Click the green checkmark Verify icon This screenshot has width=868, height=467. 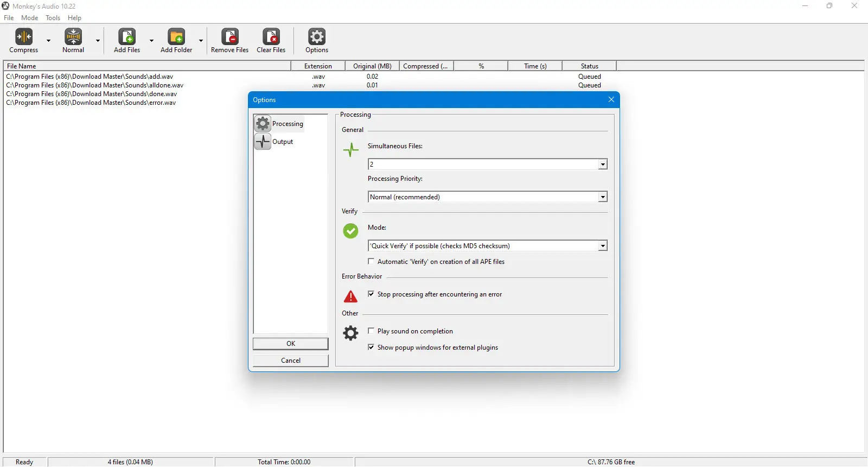point(350,231)
